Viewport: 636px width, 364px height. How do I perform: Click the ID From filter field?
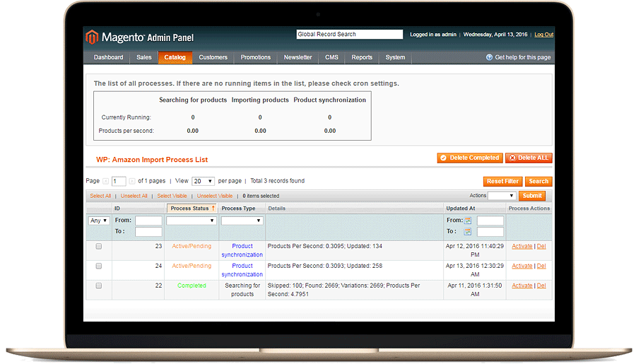(148, 221)
